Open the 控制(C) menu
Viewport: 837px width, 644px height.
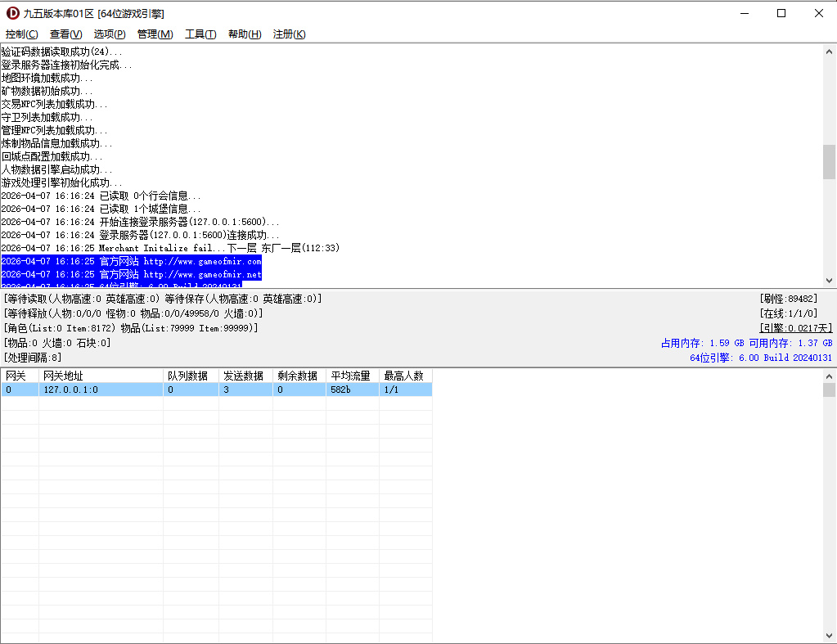(x=22, y=34)
